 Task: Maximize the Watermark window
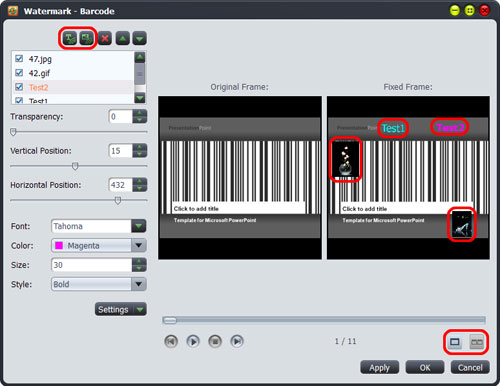[x=470, y=10]
